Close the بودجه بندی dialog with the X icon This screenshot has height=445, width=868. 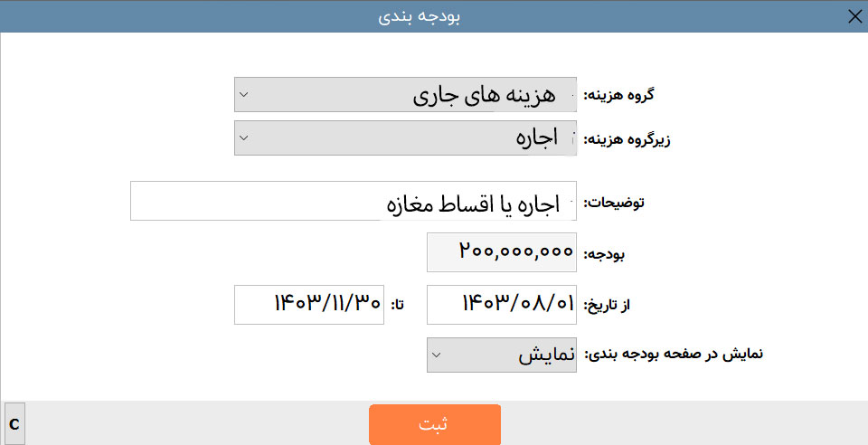click(x=854, y=16)
